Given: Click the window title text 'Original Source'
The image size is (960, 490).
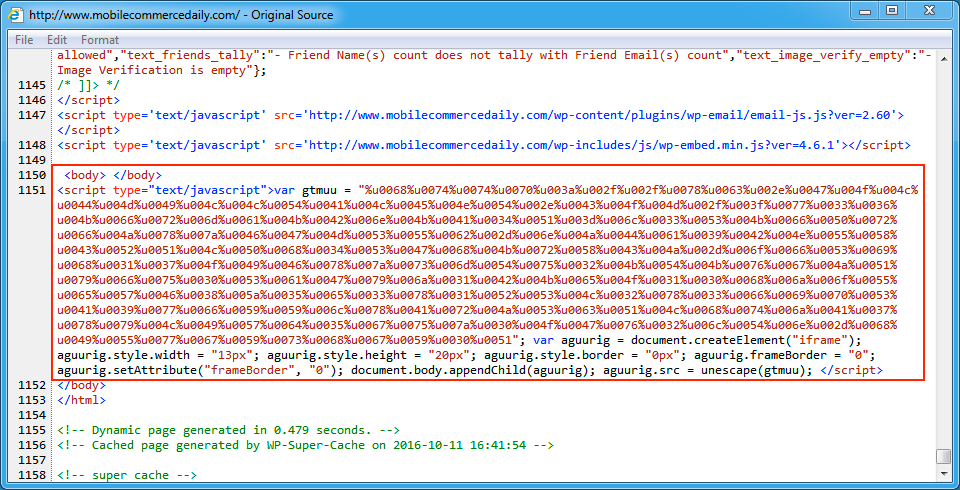Looking at the screenshot, I should click(x=293, y=14).
